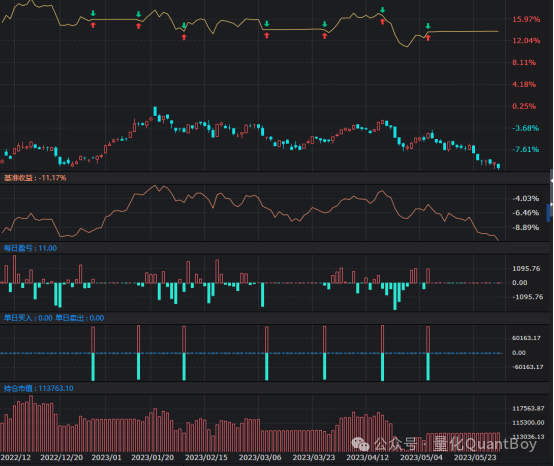Image resolution: width=554 pixels, height=466 pixels.
Task: Click the -1095.76 axis value
Action: click(527, 297)
